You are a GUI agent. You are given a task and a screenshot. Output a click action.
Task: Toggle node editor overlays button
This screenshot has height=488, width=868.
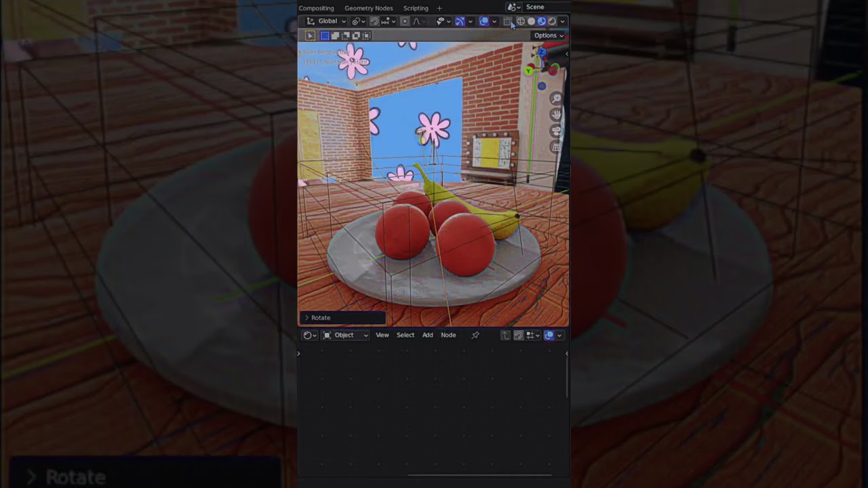[x=549, y=335]
